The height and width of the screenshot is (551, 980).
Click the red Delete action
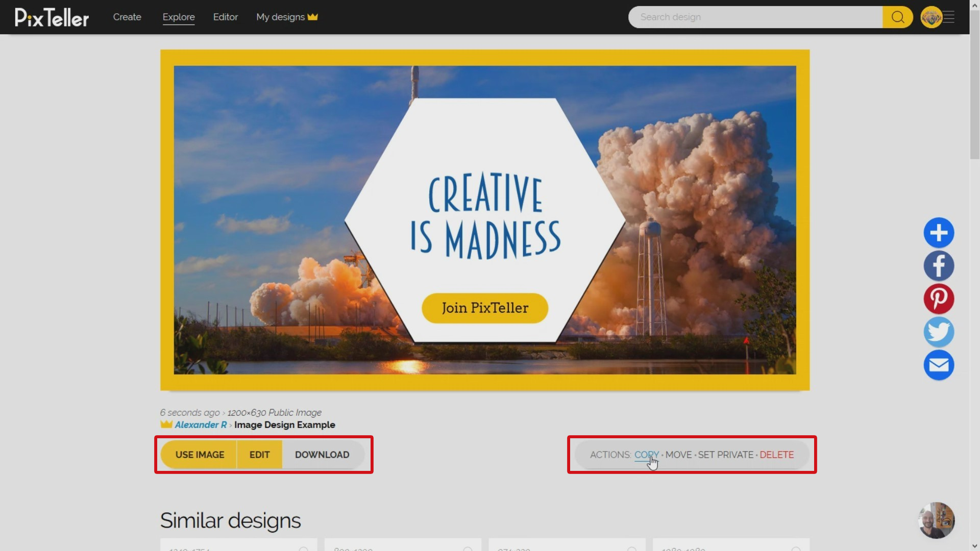click(776, 455)
